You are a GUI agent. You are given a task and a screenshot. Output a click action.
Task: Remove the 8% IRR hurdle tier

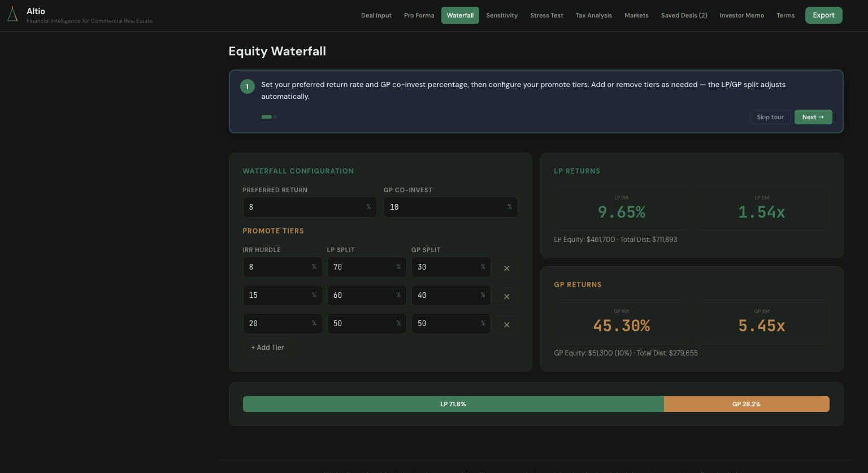(507, 268)
